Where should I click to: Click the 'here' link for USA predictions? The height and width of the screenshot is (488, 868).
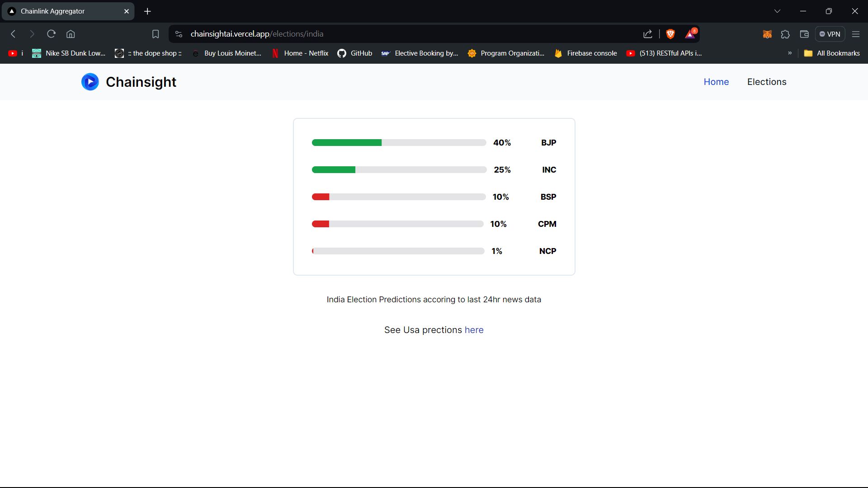[x=474, y=329]
